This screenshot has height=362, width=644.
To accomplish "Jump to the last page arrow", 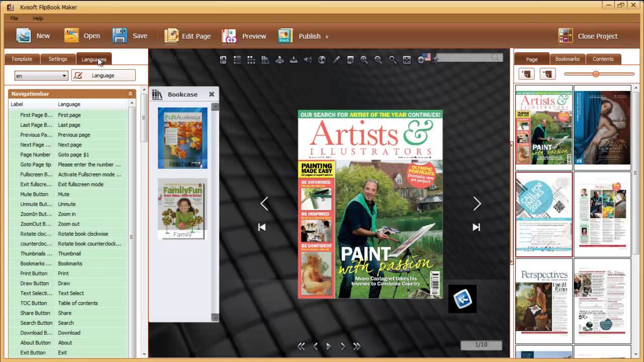I will tap(476, 227).
